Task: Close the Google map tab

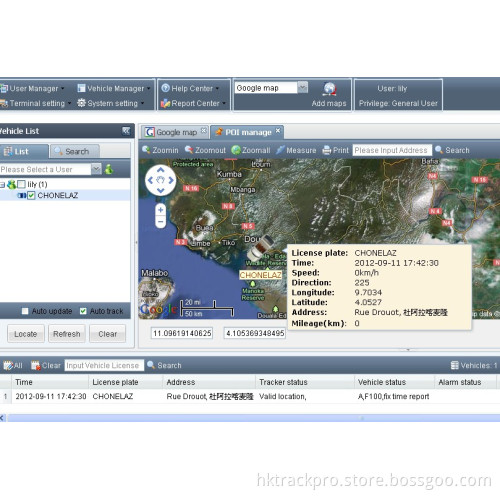Action: pos(204,131)
